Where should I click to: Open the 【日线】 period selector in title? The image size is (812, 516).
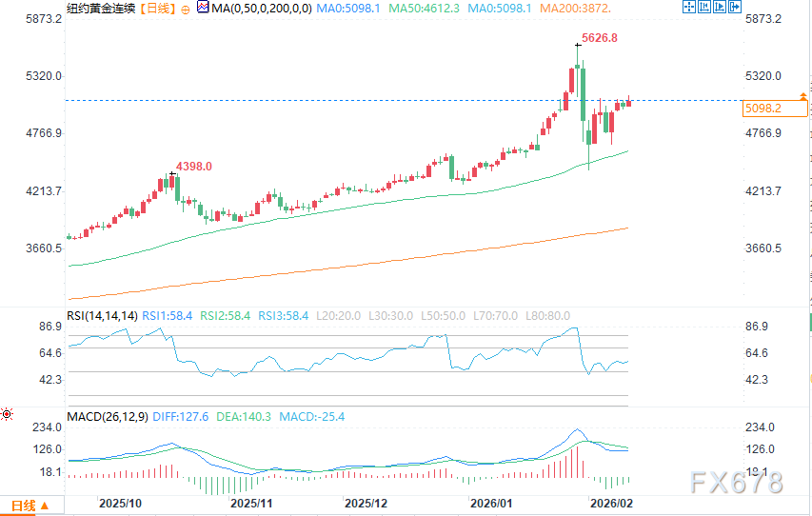pos(156,9)
